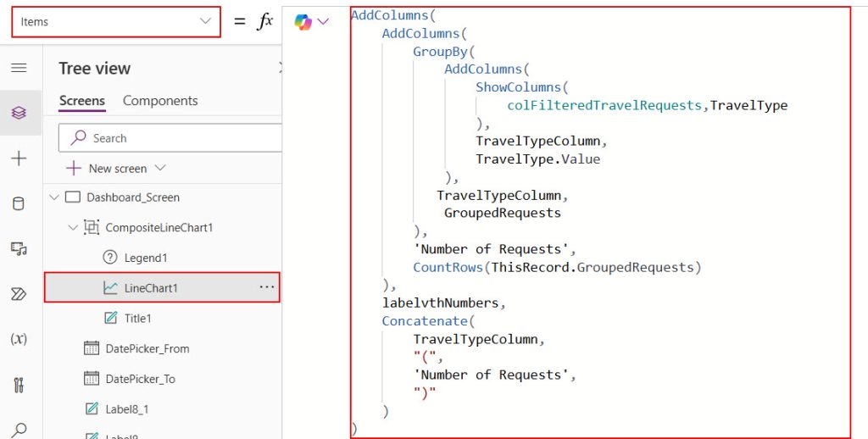Collapse the CompositeLineChart1 group
This screenshot has width=868, height=439.
tap(73, 227)
